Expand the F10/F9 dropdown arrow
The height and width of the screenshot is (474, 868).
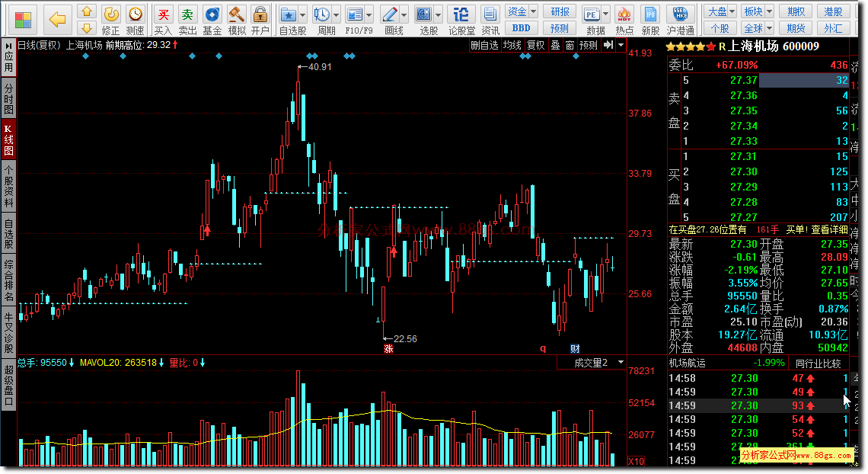pos(369,15)
